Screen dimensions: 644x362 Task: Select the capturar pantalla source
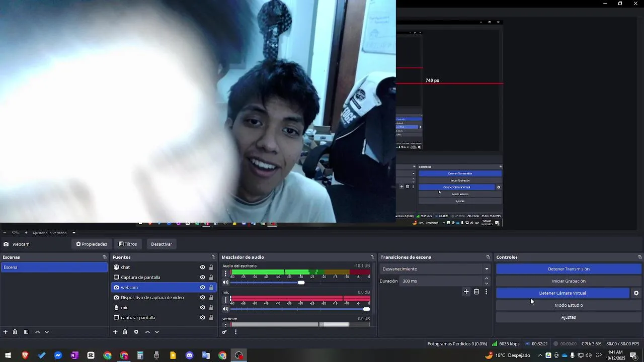pos(164,318)
